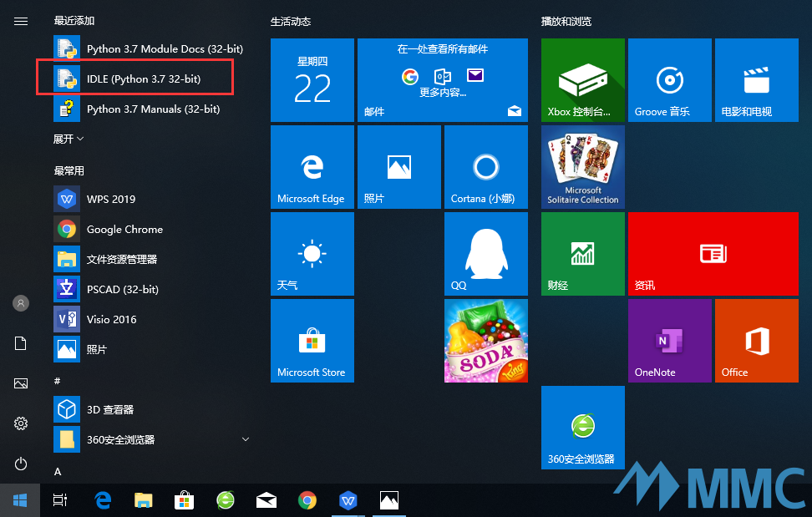Open the 电影和电视 tile
The image size is (812, 517).
tap(757, 80)
